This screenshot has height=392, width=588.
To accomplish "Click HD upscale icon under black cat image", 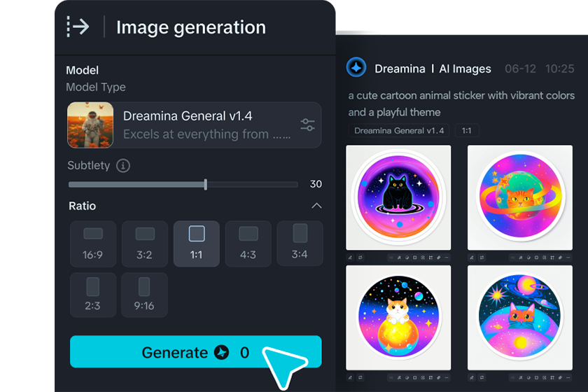I will click(x=391, y=258).
